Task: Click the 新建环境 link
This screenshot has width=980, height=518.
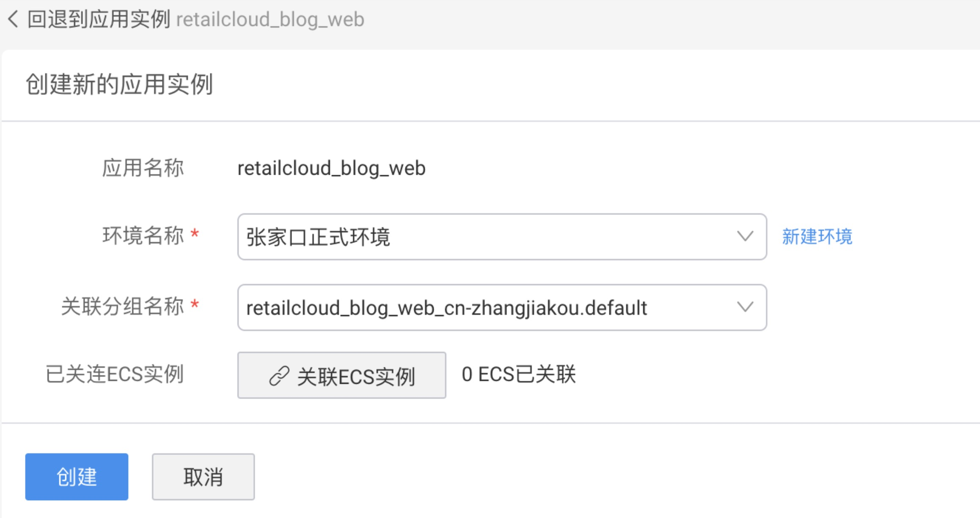Action: pyautogui.click(x=817, y=237)
